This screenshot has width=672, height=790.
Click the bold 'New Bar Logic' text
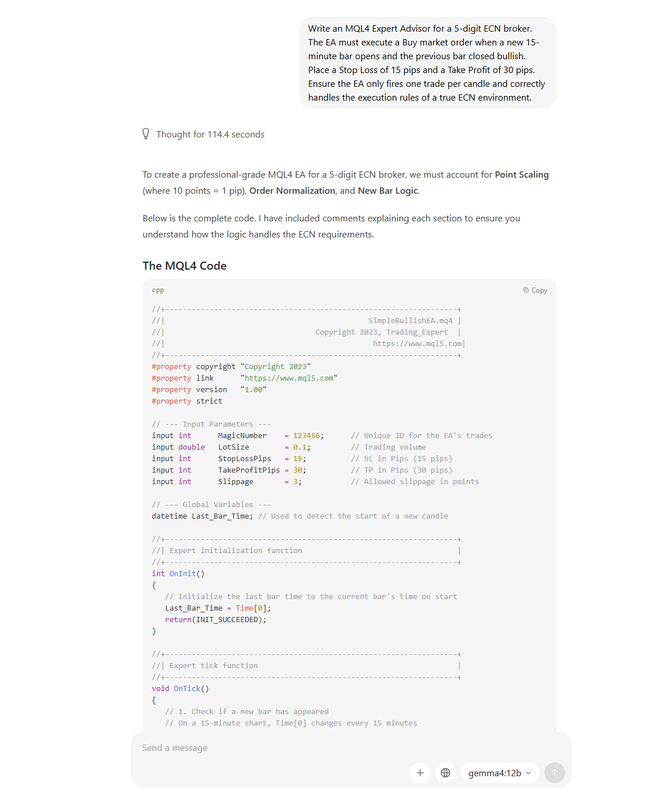click(388, 191)
